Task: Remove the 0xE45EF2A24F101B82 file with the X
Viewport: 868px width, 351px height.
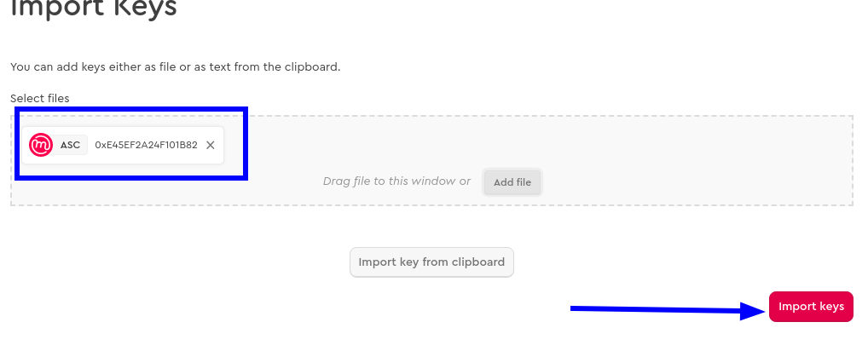Action: click(x=211, y=146)
